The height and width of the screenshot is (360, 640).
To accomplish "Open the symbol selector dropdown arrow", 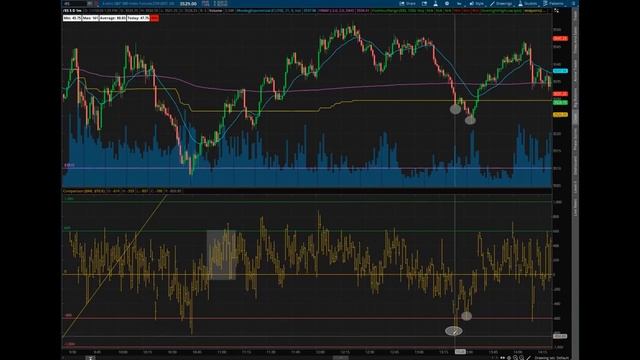I will pyautogui.click(x=89, y=3).
